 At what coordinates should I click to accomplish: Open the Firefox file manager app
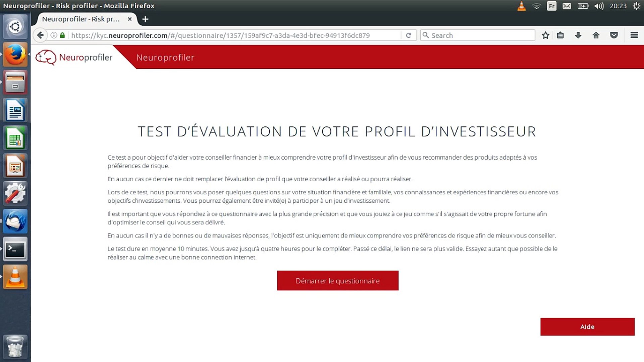[x=15, y=82]
